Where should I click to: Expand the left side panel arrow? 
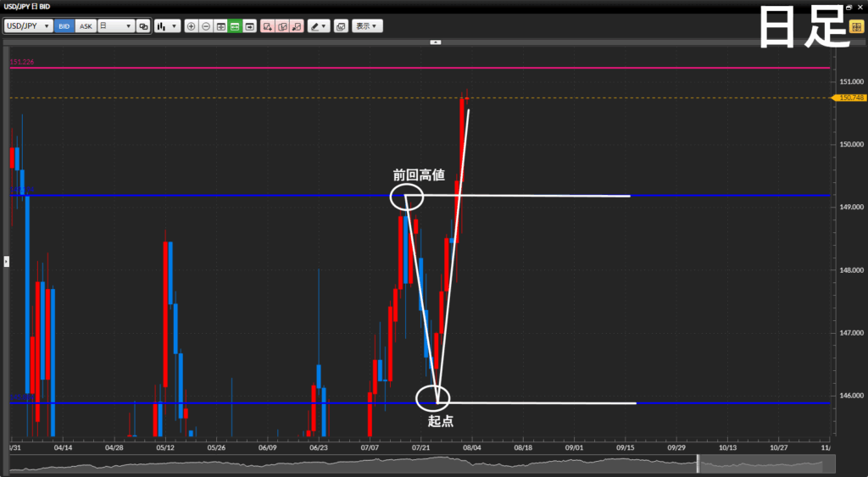point(6,261)
